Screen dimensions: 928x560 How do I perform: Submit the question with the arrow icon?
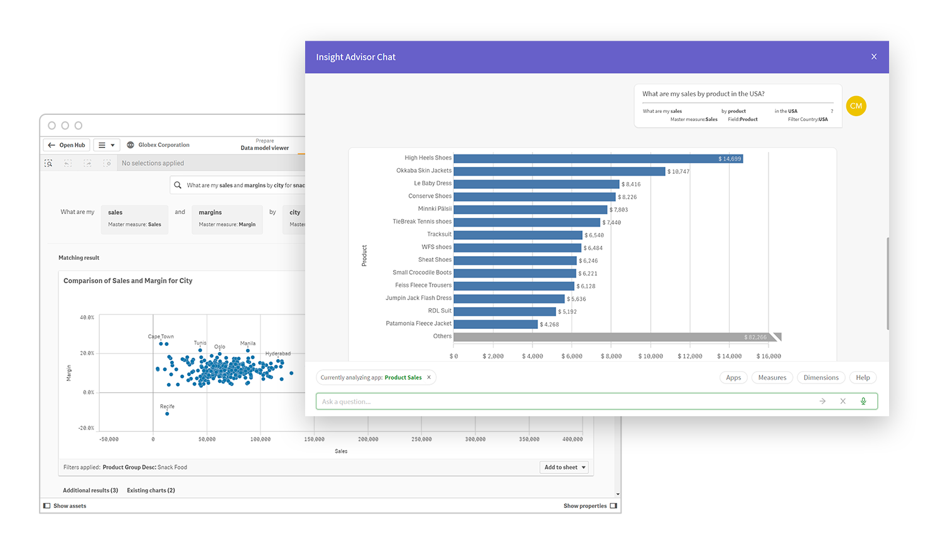[823, 401]
